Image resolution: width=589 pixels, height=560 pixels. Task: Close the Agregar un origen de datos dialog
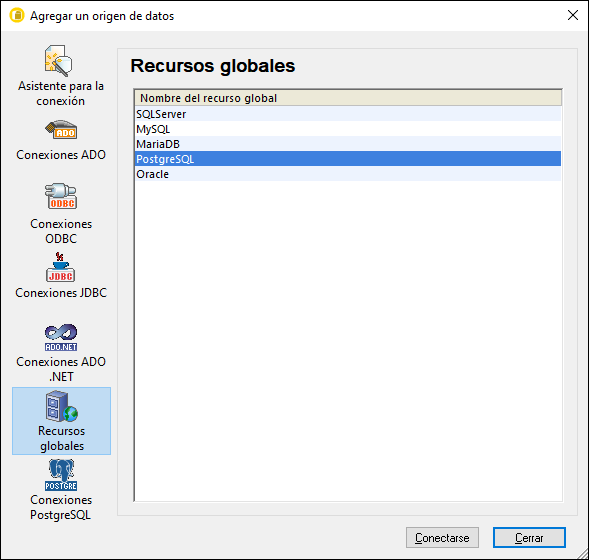click(x=572, y=15)
